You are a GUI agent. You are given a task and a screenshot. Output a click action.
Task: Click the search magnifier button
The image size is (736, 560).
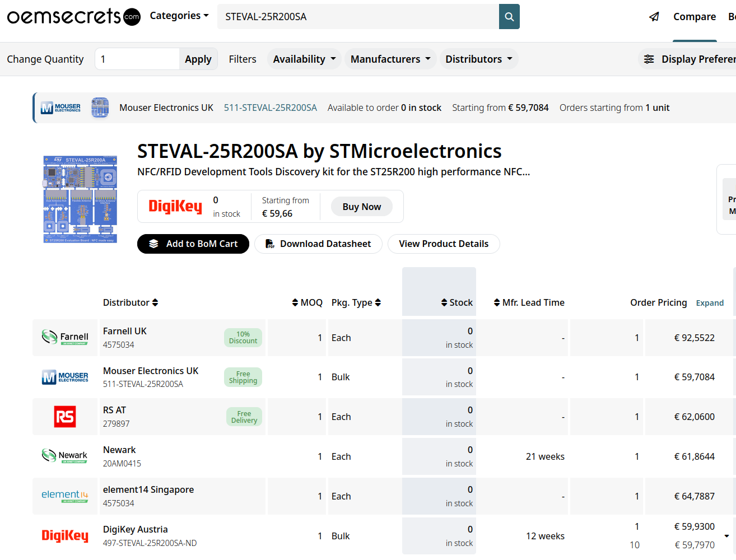(509, 17)
